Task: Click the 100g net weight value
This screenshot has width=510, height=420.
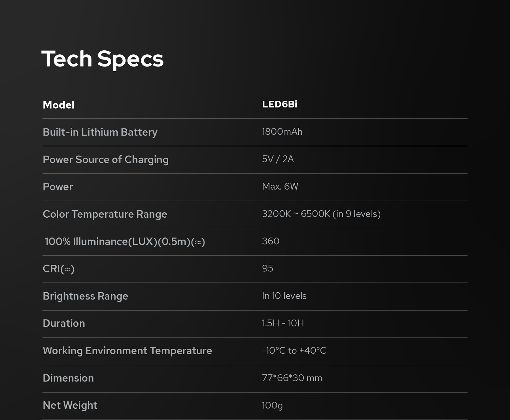Action: pyautogui.click(x=272, y=405)
